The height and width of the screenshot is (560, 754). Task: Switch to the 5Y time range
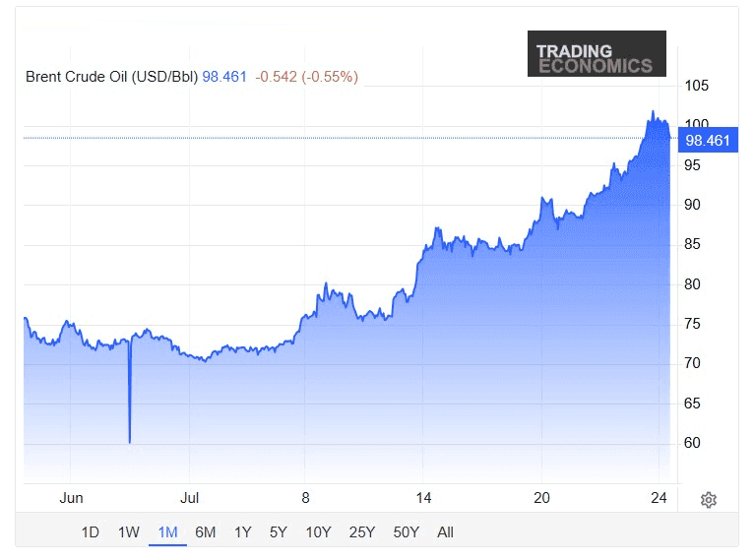(x=279, y=532)
